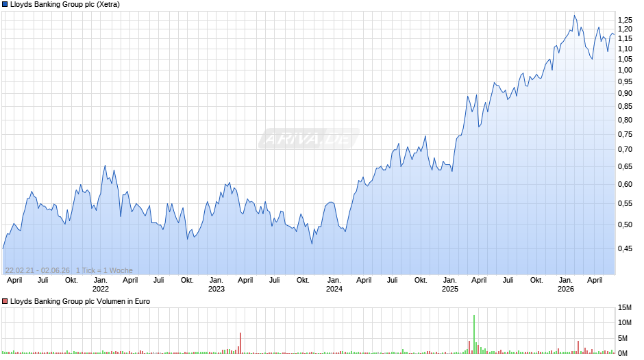Viewport: 644px width, 360px height.
Task: Click the 0,50 price axis label
Action: click(625, 225)
